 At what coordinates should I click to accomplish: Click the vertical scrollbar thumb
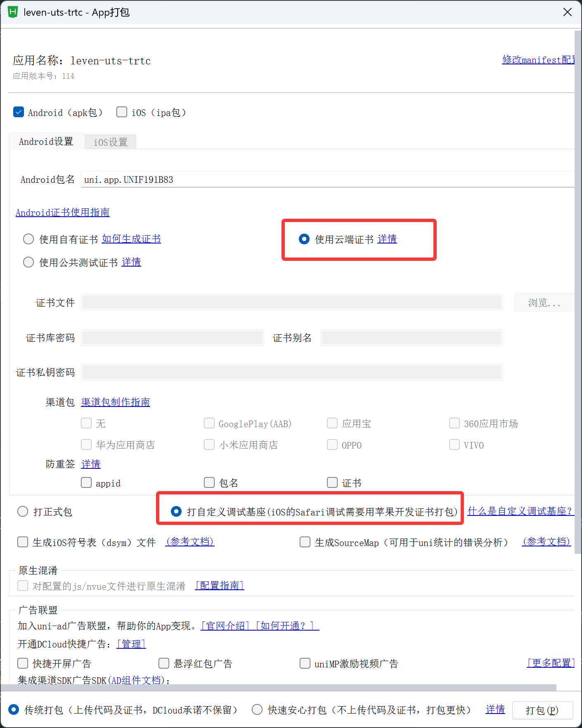point(578,292)
